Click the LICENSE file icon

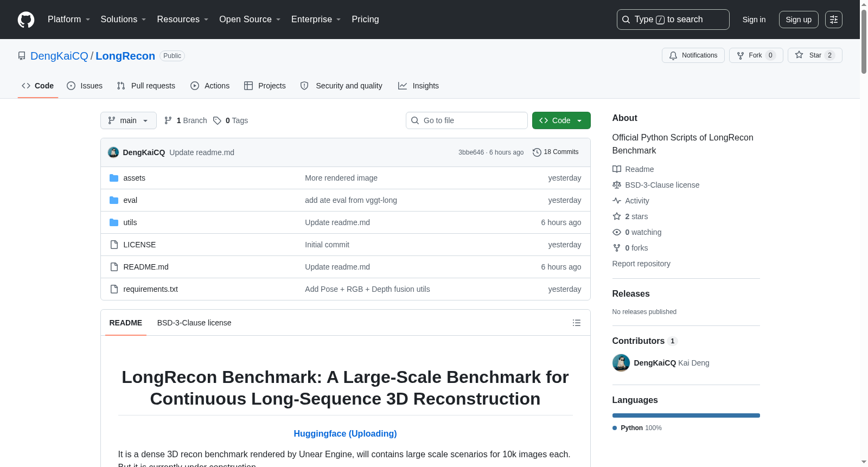point(114,245)
